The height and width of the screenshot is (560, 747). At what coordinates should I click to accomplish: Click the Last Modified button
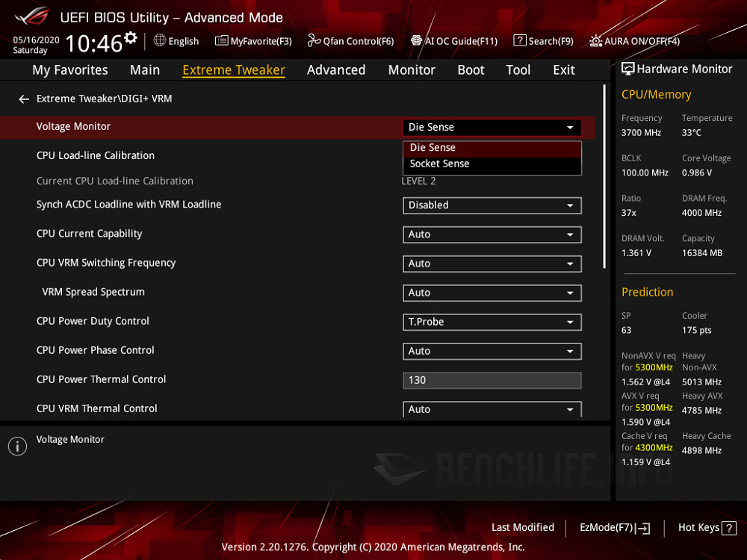pos(523,527)
